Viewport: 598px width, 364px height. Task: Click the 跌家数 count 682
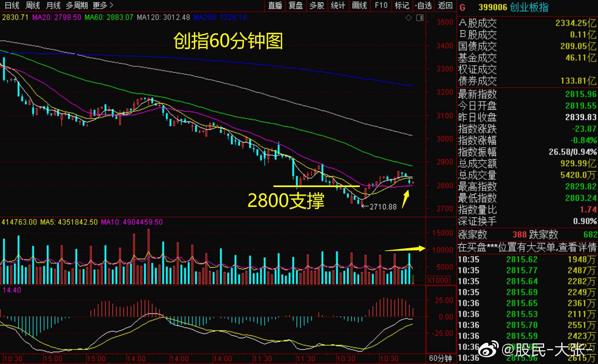pyautogui.click(x=590, y=234)
